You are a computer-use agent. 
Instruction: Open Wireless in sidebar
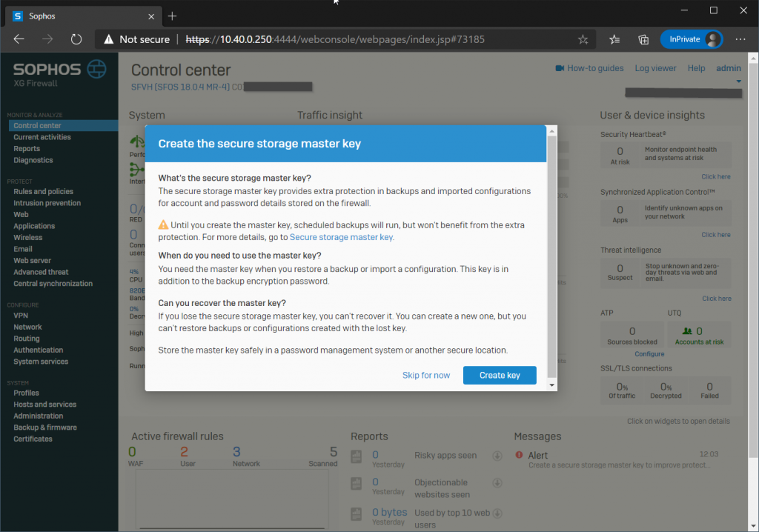(27, 238)
